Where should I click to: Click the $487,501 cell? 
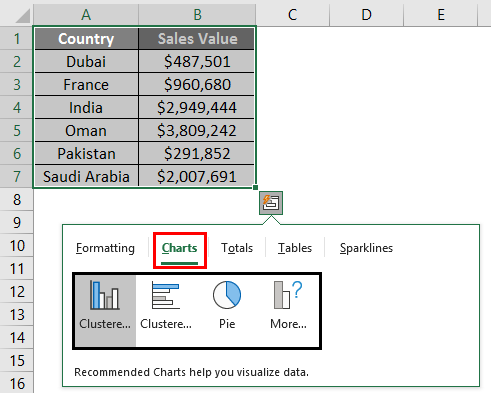pyautogui.click(x=197, y=62)
